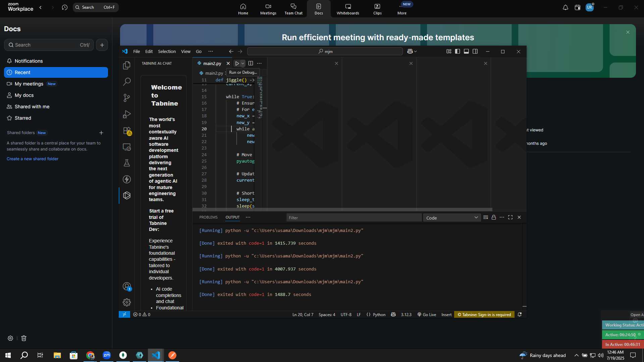
Task: Click the VS Code command center search mjm
Action: (x=325, y=51)
